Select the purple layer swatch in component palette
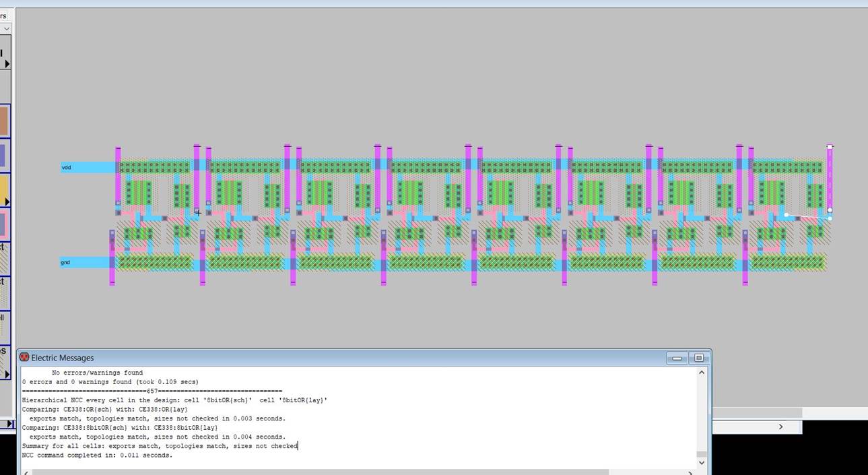 click(x=3, y=156)
